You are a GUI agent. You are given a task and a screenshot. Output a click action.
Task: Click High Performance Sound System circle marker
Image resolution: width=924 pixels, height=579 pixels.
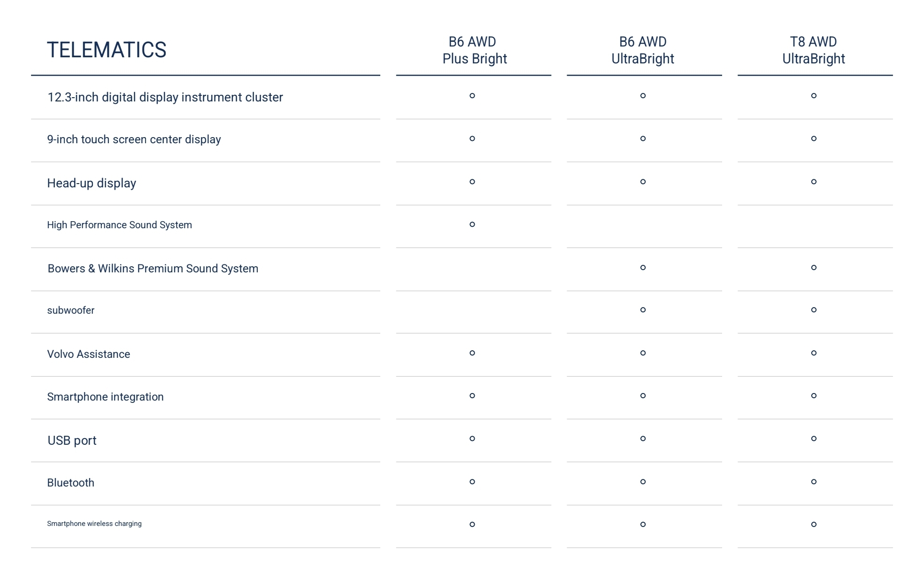click(x=472, y=224)
